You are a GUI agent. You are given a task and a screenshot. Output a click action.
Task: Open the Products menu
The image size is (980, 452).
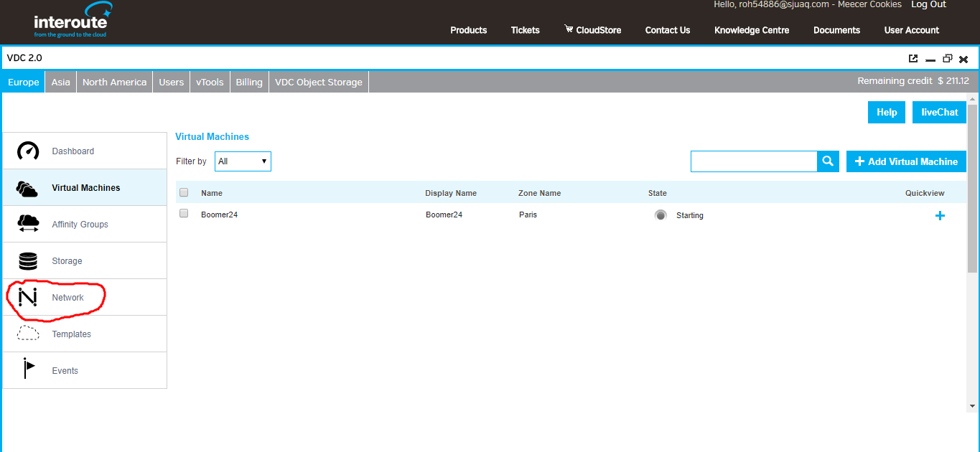point(469,30)
